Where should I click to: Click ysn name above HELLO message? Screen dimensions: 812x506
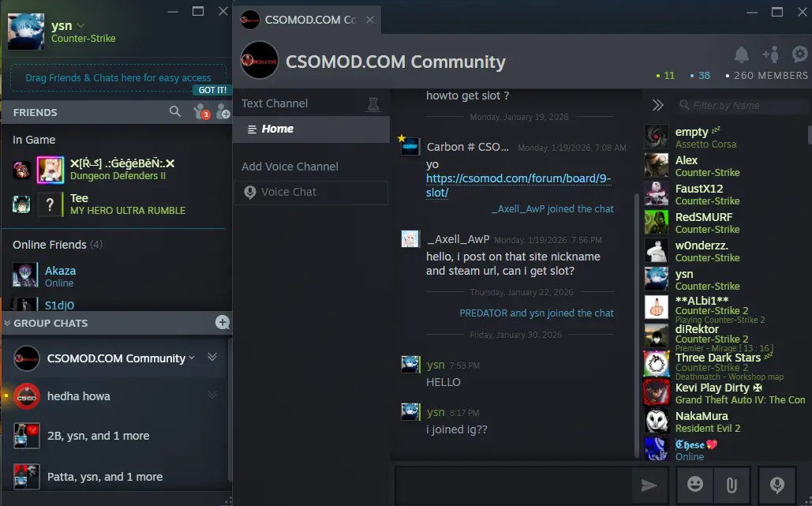click(436, 365)
